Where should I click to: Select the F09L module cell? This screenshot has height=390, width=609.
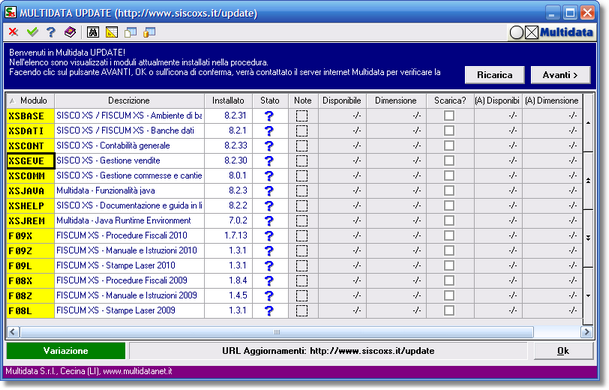[x=31, y=266]
